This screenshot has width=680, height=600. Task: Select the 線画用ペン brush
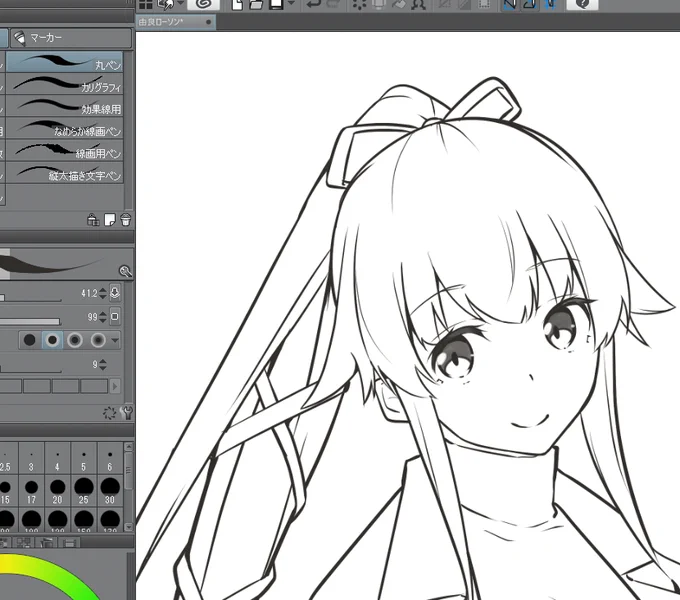click(65, 150)
